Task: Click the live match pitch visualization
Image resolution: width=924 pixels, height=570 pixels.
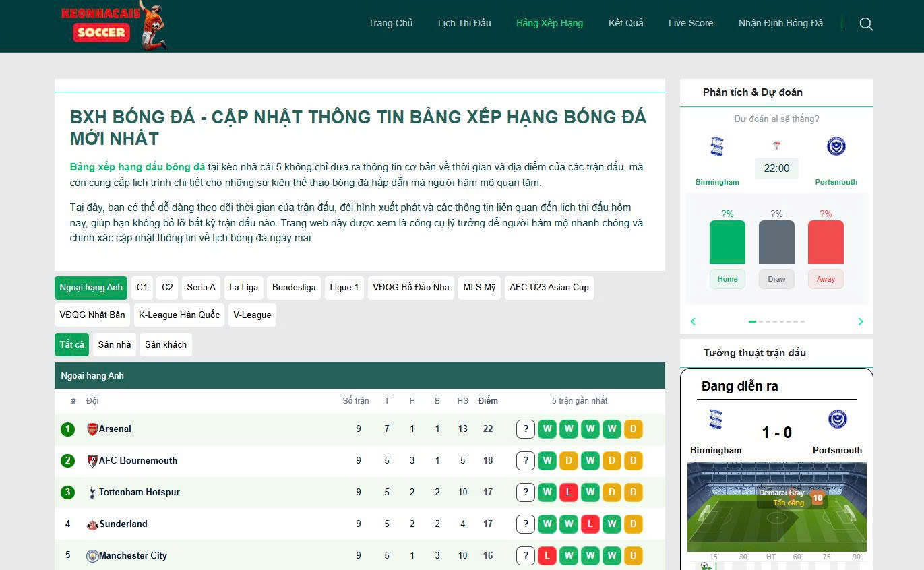Action: click(x=776, y=507)
